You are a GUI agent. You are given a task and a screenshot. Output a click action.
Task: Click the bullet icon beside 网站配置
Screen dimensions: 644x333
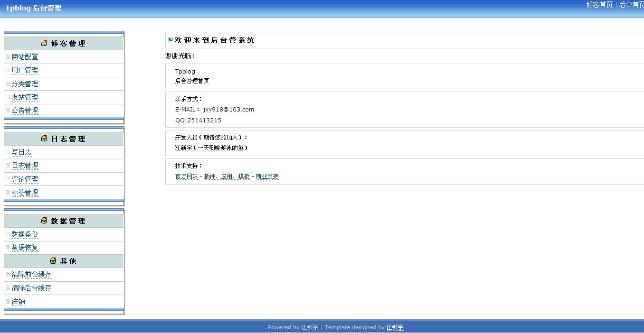(8, 57)
